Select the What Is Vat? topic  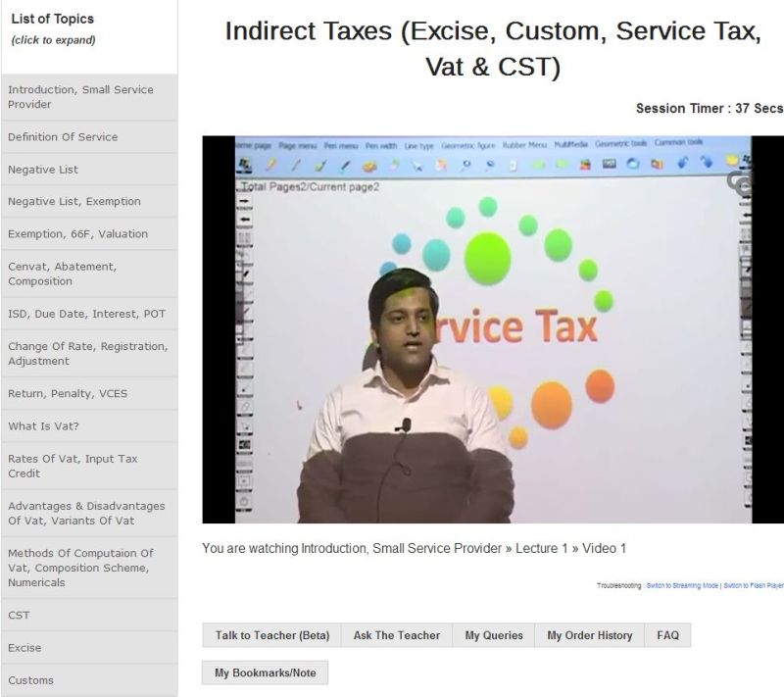(88, 426)
